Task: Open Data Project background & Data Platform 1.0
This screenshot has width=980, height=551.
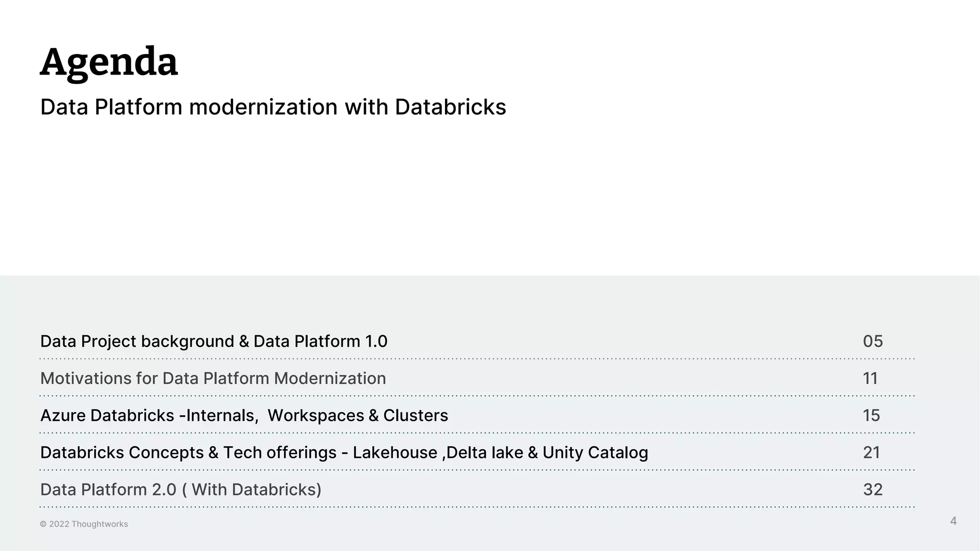Action: (213, 342)
